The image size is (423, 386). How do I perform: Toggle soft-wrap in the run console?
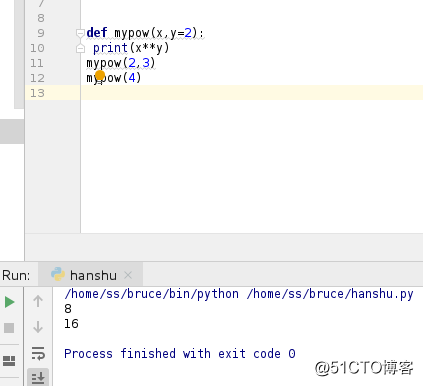pos(38,353)
